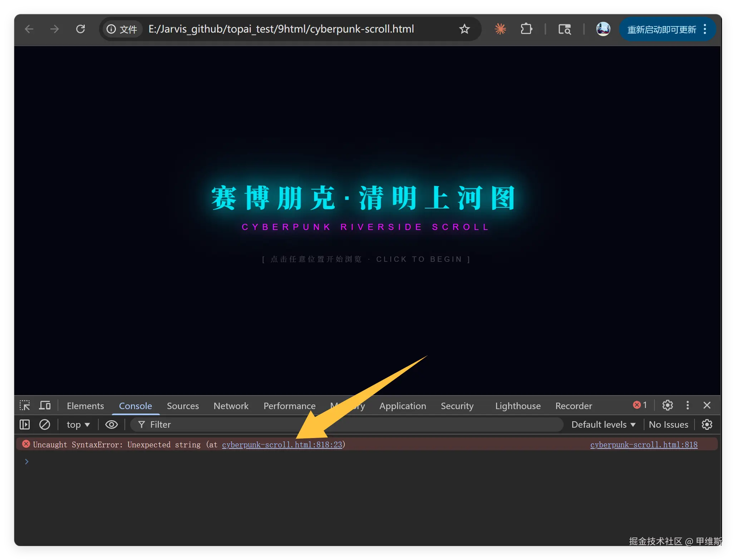The image size is (736, 560).
Task: Open the browser extensions puzzle icon
Action: point(526,29)
